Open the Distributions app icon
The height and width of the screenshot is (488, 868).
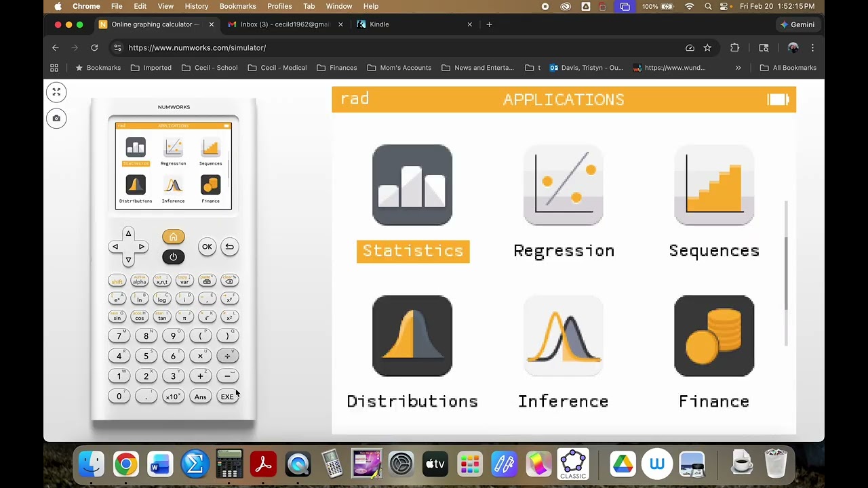pos(412,335)
